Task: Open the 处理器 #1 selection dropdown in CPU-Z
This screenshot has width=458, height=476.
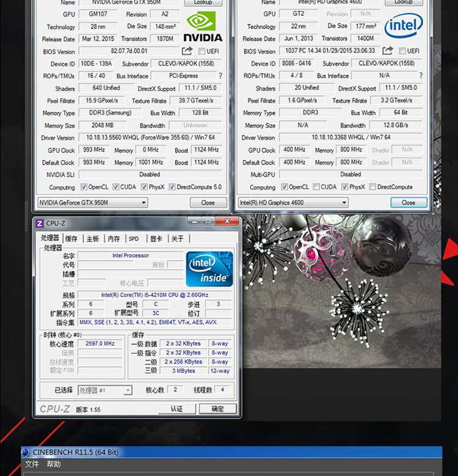Action: (x=105, y=390)
